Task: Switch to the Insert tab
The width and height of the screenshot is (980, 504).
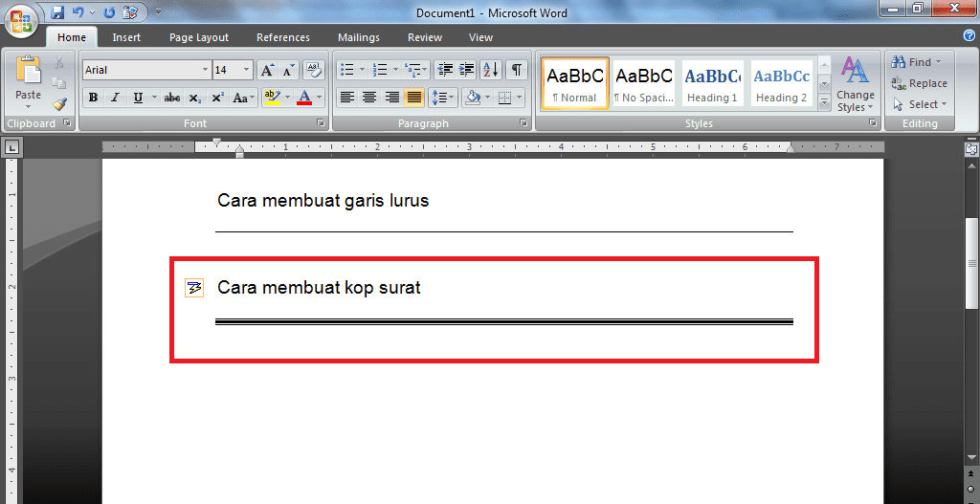Action: pos(126,37)
